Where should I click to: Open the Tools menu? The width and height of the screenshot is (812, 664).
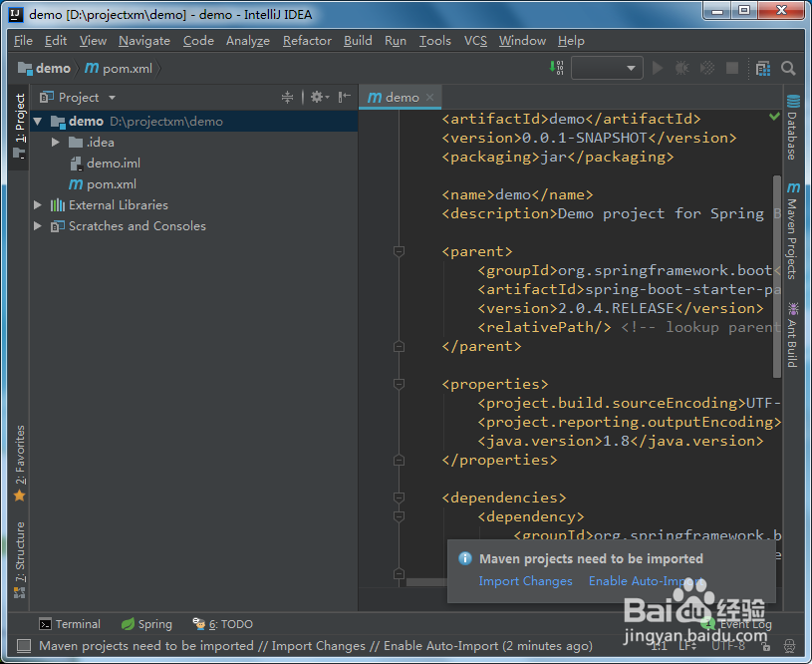[435, 41]
